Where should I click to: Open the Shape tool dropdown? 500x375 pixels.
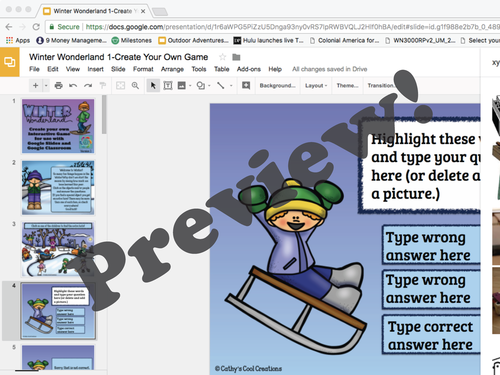tap(209, 86)
